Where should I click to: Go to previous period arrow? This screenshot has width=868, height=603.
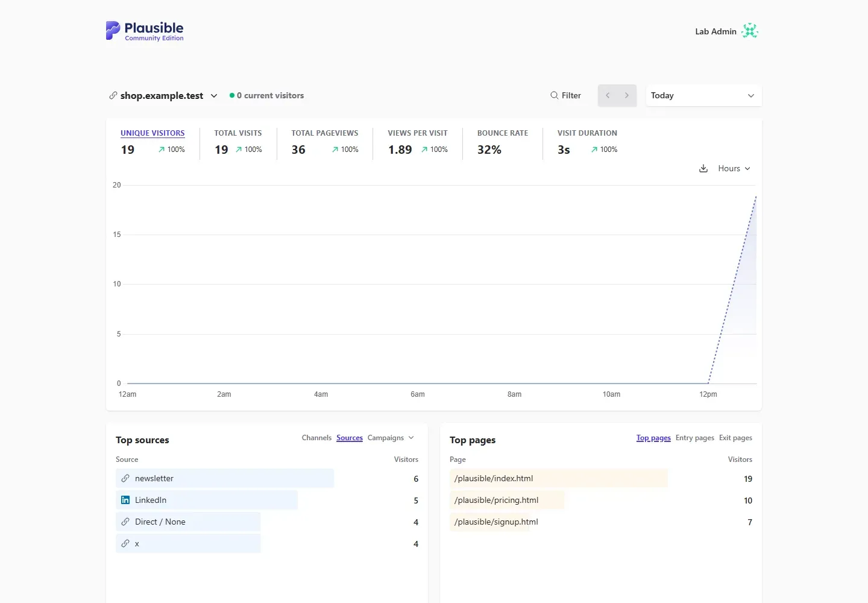coord(608,95)
